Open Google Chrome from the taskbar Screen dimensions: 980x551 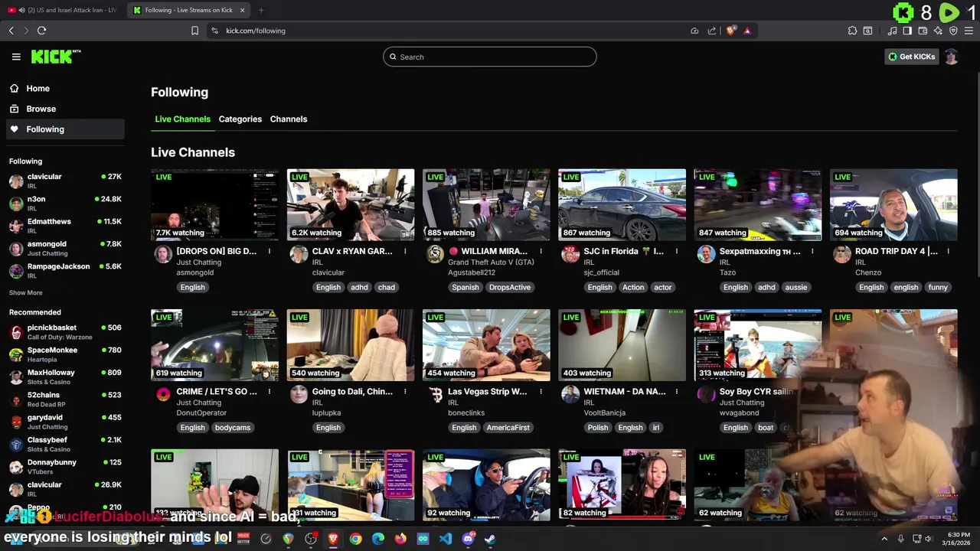pos(355,539)
